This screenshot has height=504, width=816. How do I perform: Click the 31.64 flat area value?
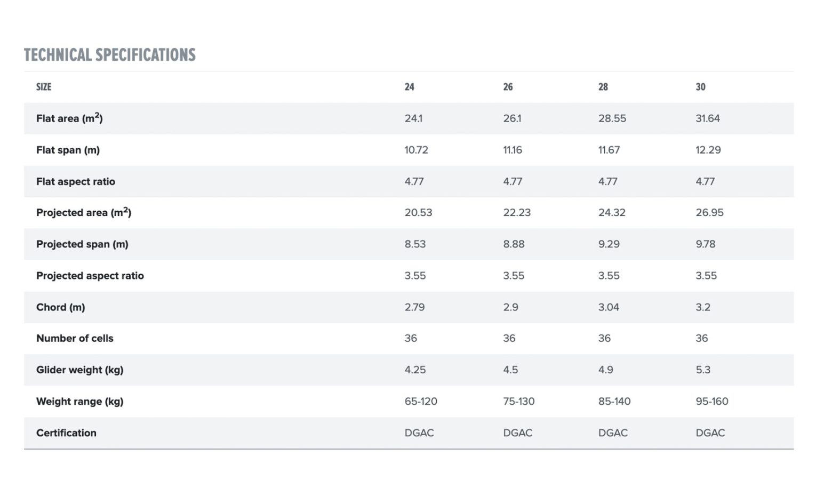(708, 118)
